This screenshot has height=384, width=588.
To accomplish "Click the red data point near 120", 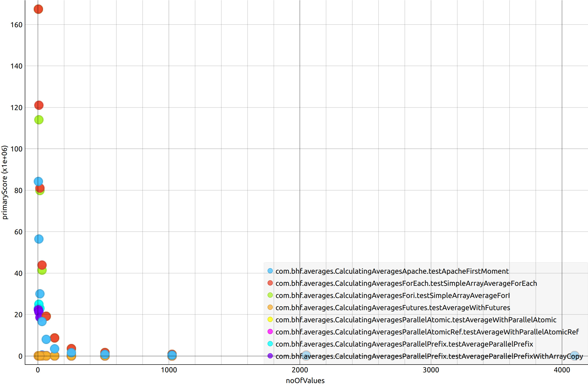I will (39, 105).
